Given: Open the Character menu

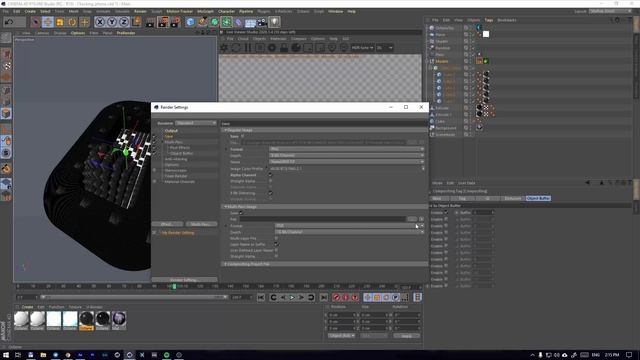Looking at the screenshot, I should tap(226, 11).
